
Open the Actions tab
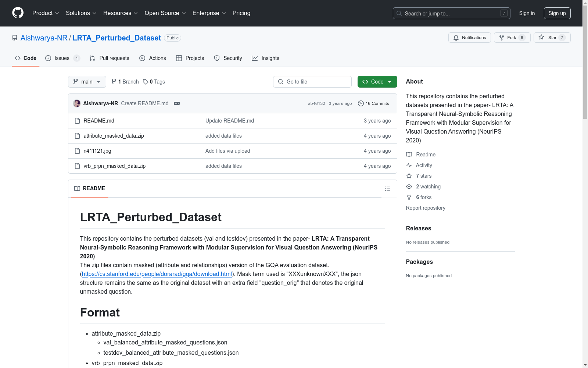(153, 58)
